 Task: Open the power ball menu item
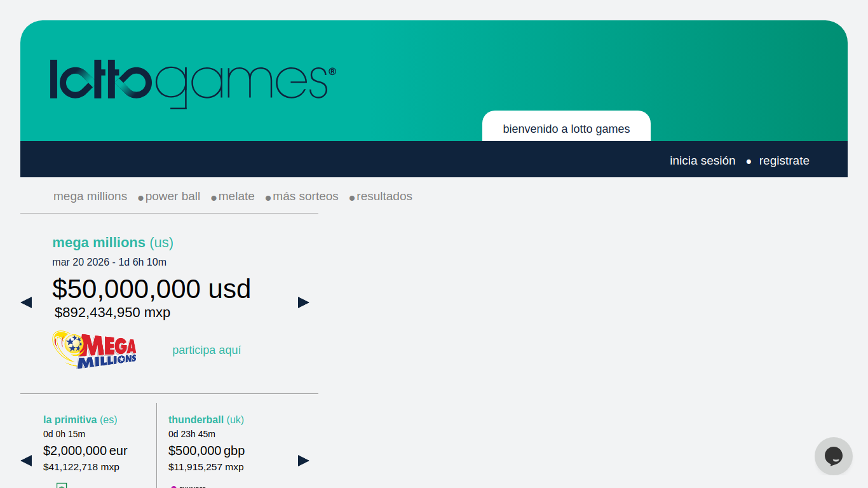coord(173,196)
